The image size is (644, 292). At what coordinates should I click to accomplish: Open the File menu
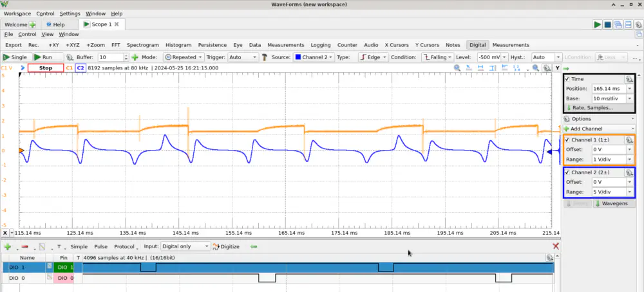click(x=8, y=35)
